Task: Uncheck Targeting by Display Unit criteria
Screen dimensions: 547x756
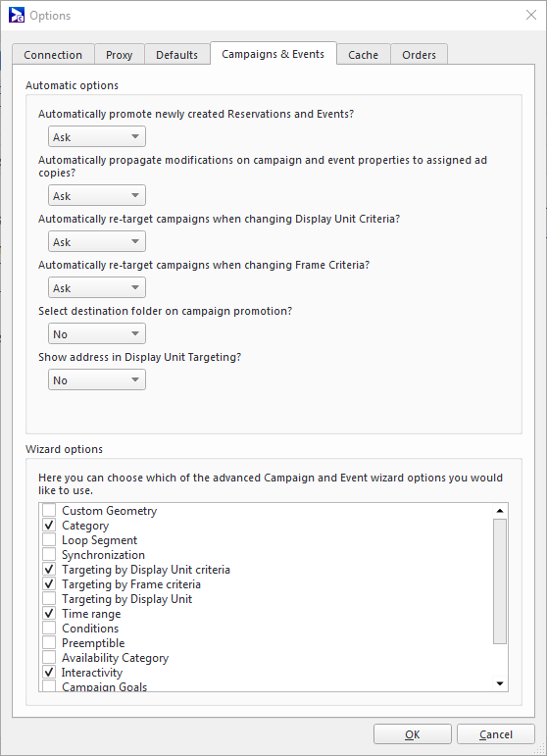Action: pyautogui.click(x=49, y=570)
